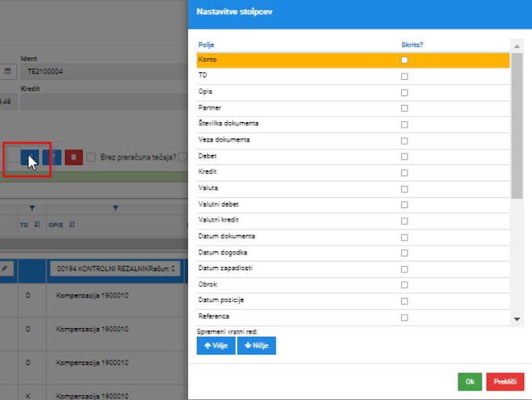Image resolution: width=532 pixels, height=400 pixels.
Task: Toggle Skrito checkbox for Valutni debet
Action: coord(404,204)
